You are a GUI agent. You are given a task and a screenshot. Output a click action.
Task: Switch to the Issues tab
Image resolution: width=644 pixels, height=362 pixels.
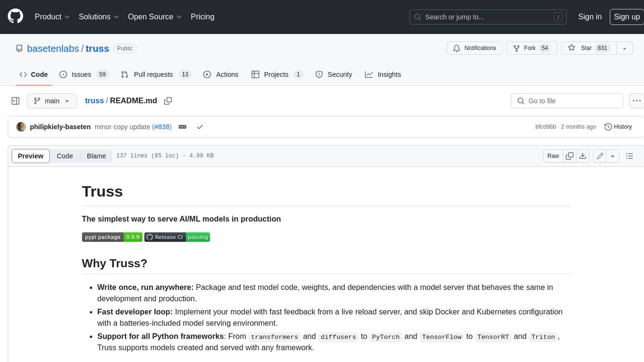click(84, 74)
